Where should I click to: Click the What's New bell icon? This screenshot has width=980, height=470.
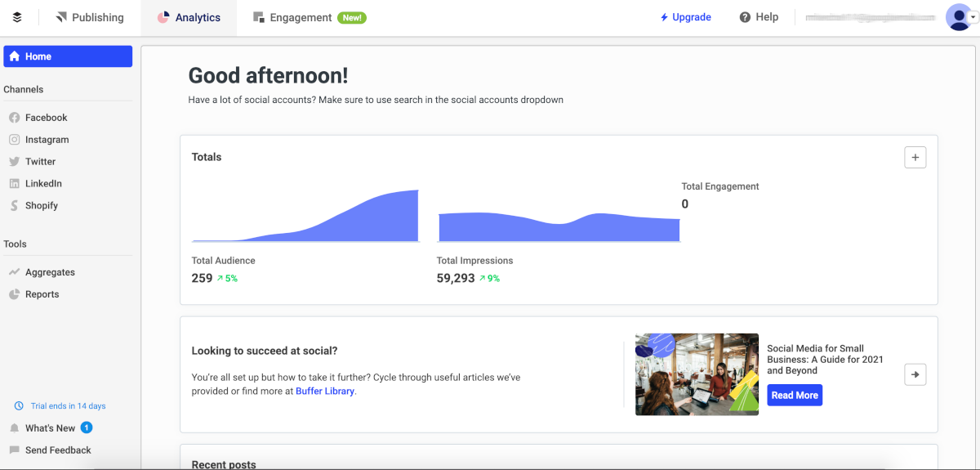pyautogui.click(x=14, y=428)
